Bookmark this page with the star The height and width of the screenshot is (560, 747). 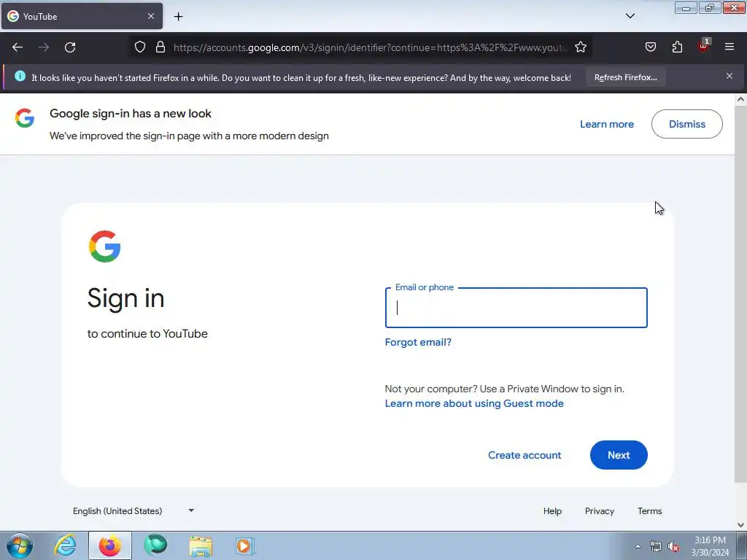(x=580, y=47)
